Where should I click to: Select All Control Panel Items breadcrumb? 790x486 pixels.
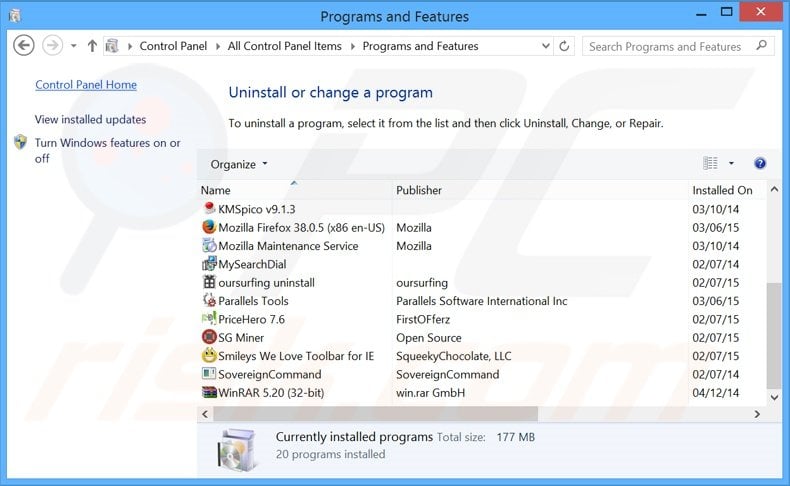(x=285, y=46)
